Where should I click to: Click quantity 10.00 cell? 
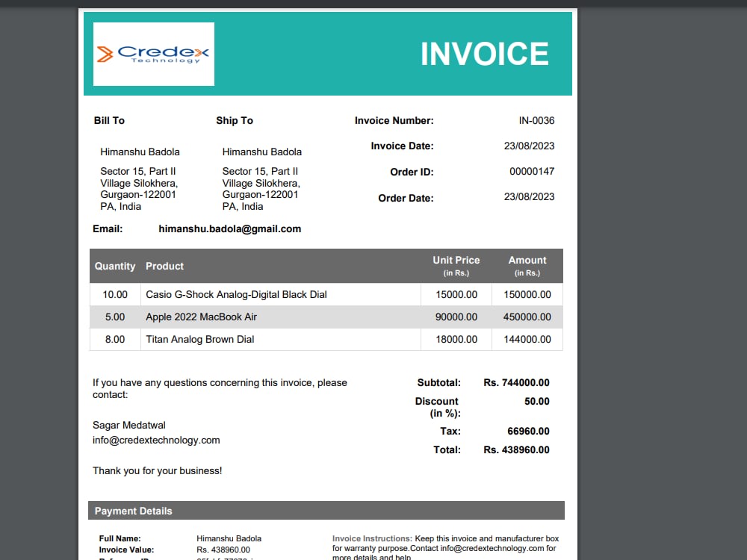(115, 295)
